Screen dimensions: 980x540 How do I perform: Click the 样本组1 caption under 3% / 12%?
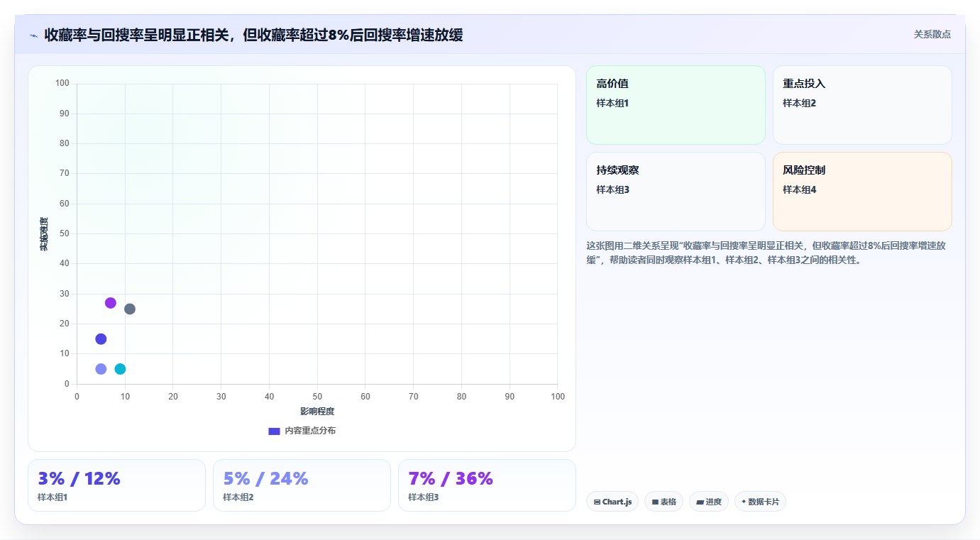(53, 497)
